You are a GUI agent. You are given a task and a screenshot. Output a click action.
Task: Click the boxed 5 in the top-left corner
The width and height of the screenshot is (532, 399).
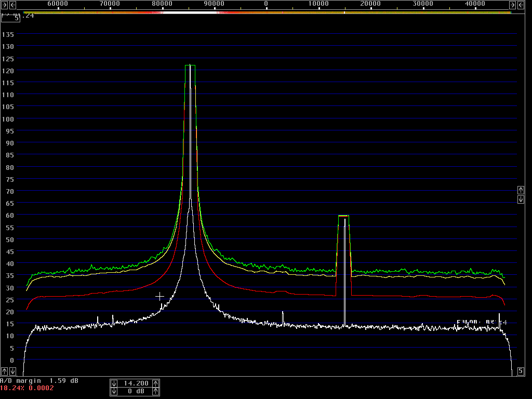click(x=10, y=18)
